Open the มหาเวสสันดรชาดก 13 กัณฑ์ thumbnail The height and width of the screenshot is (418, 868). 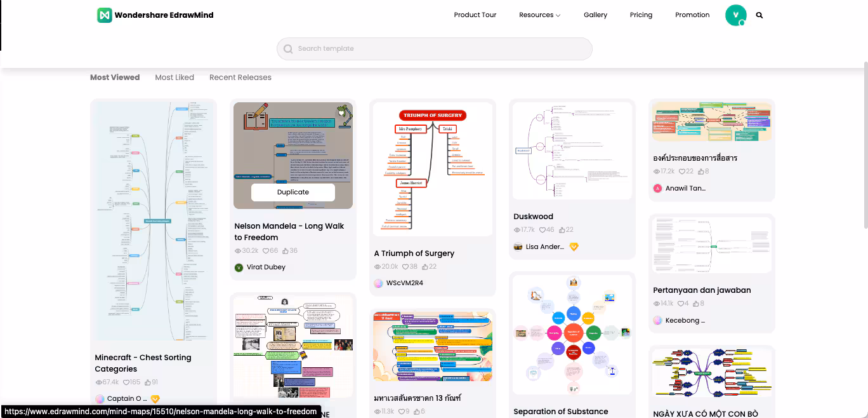(x=433, y=346)
